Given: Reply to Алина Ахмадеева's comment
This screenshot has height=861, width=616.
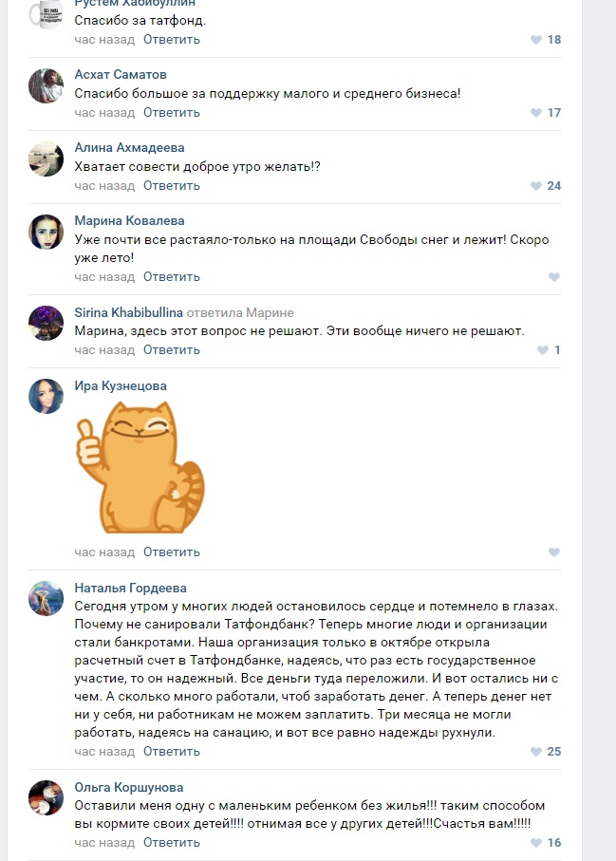Looking at the screenshot, I should tap(171, 185).
